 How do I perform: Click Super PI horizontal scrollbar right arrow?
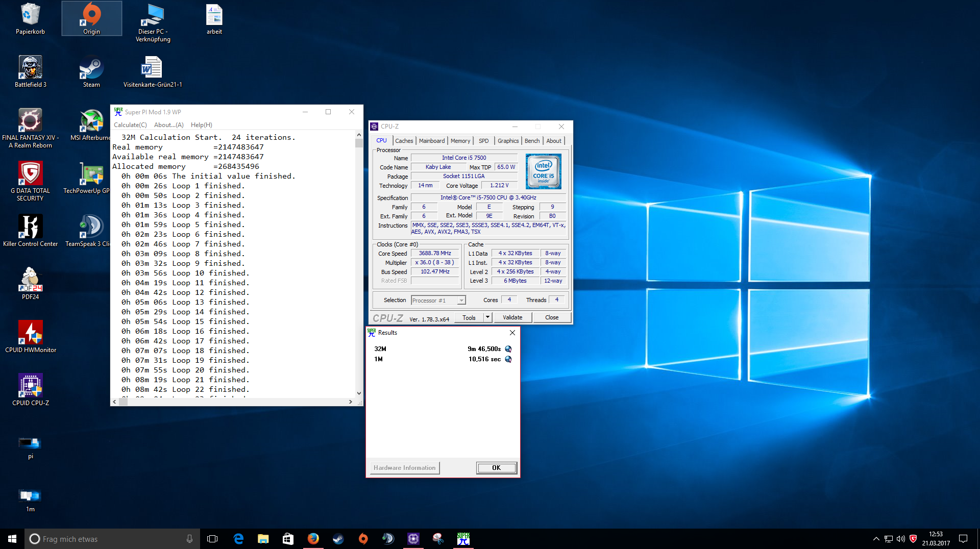click(x=350, y=402)
